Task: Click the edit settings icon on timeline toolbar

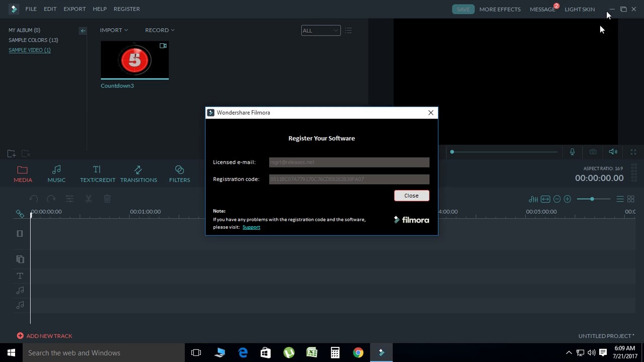Action: pos(69,199)
